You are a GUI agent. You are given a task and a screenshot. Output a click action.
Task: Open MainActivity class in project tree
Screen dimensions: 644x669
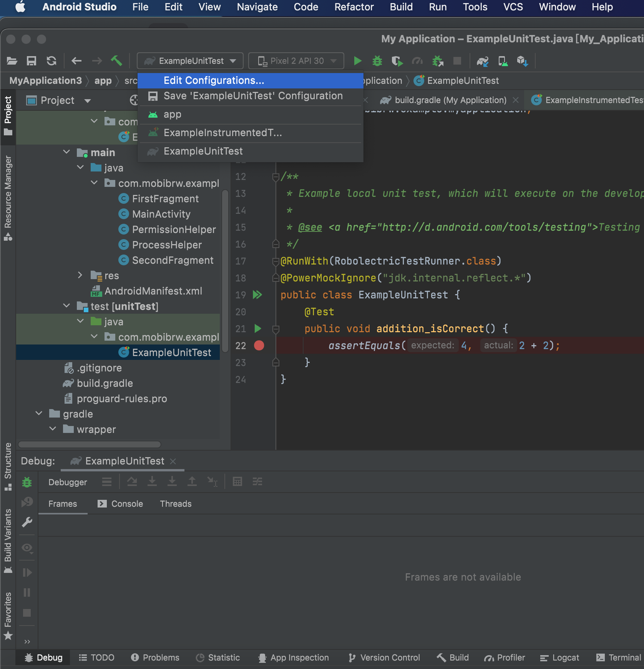click(161, 214)
